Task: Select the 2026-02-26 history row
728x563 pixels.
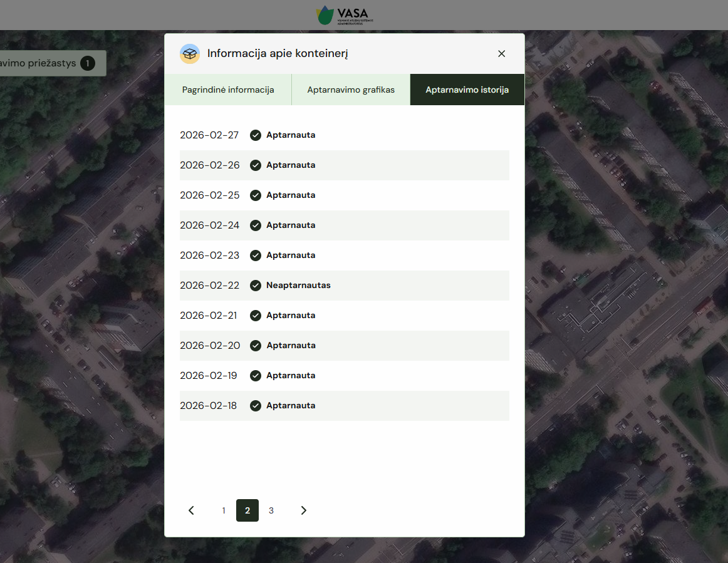Action: click(x=344, y=165)
